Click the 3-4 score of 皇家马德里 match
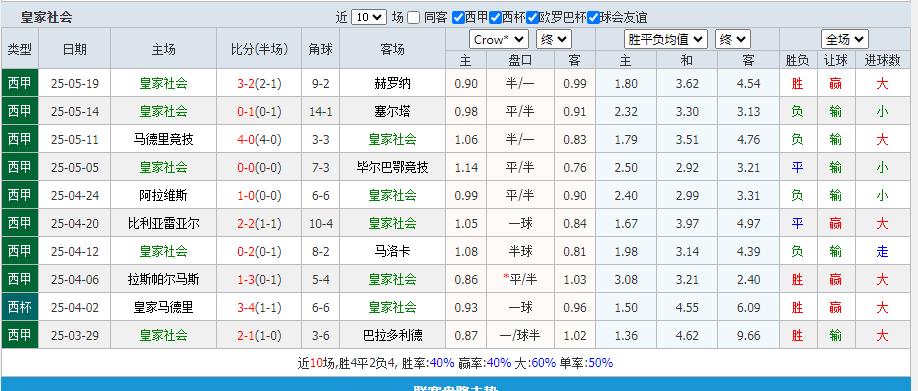The width and height of the screenshot is (918, 391). 246,308
